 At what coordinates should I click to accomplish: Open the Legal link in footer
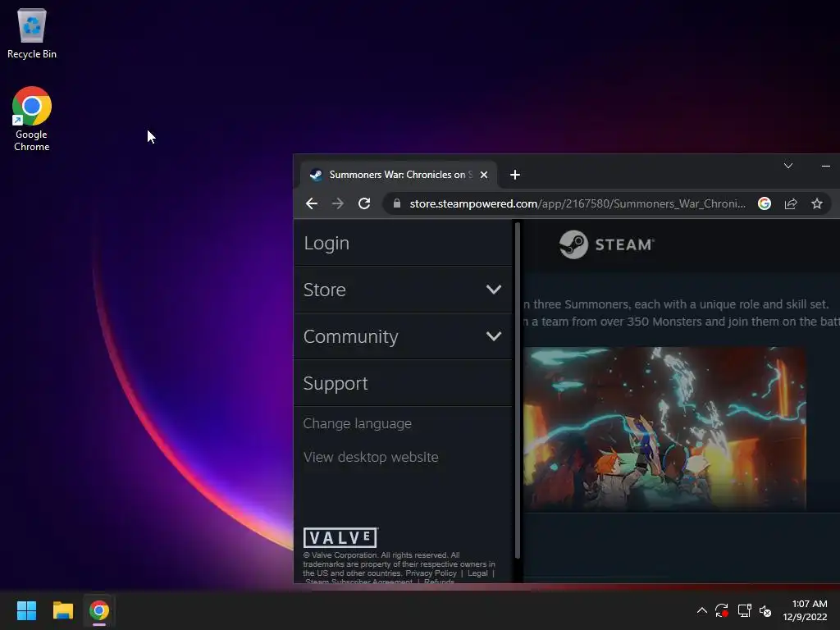point(477,573)
